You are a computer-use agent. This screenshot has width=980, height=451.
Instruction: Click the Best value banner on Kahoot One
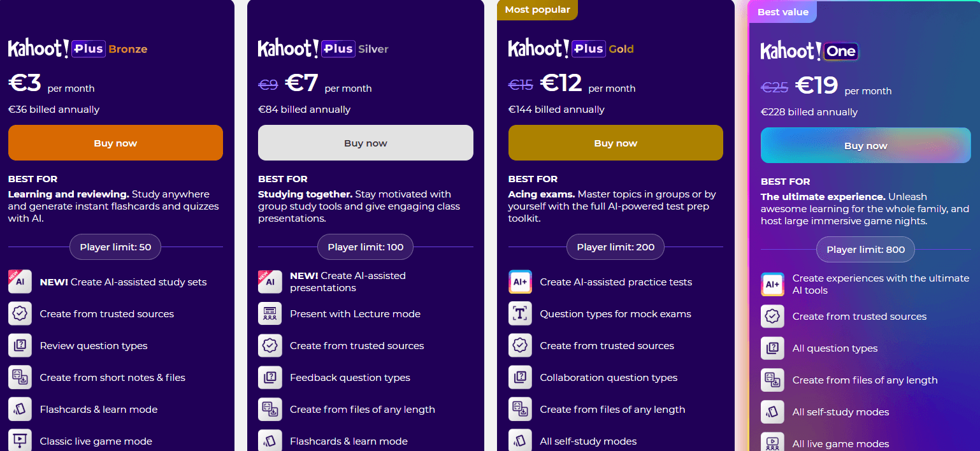(x=782, y=11)
